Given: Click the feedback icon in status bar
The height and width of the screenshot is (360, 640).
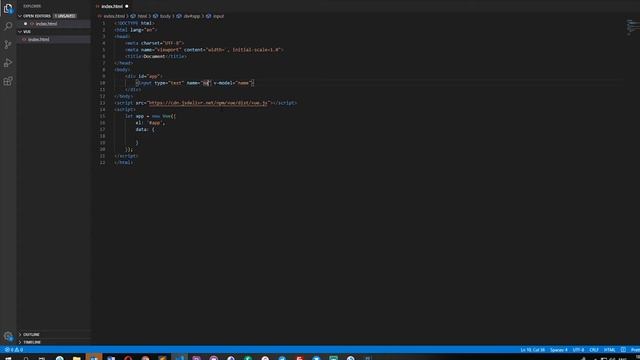Looking at the screenshot, I should click(623, 350).
